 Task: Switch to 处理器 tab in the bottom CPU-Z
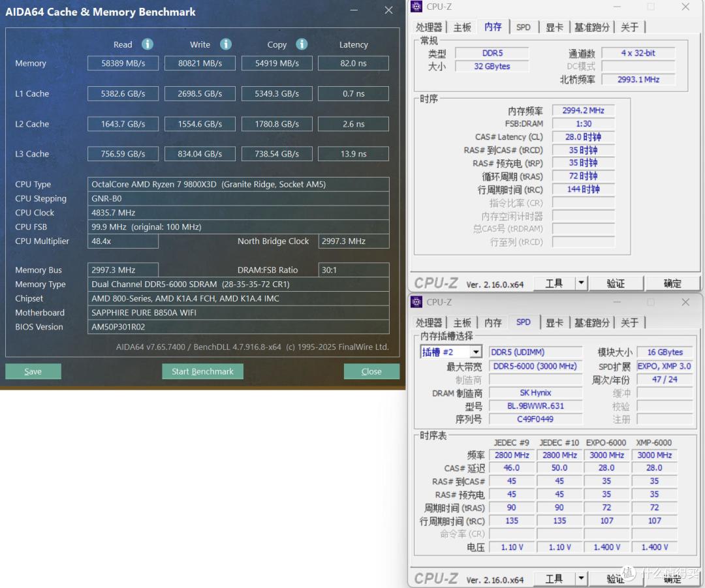coord(429,322)
